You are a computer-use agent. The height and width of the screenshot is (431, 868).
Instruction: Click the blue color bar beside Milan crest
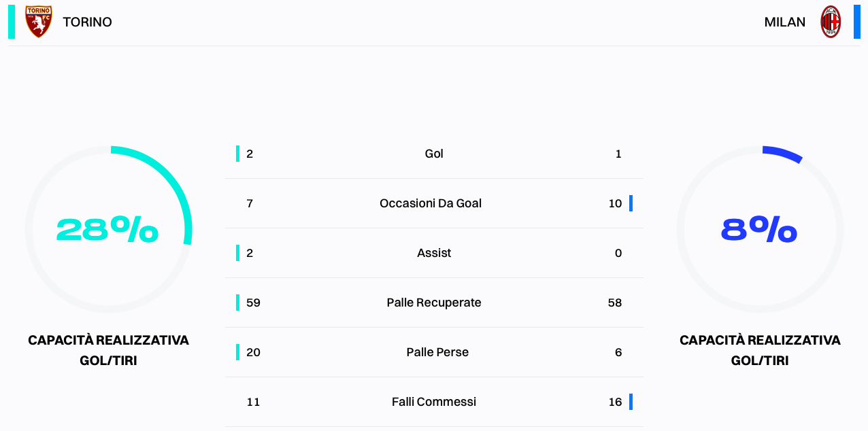pyautogui.click(x=857, y=22)
